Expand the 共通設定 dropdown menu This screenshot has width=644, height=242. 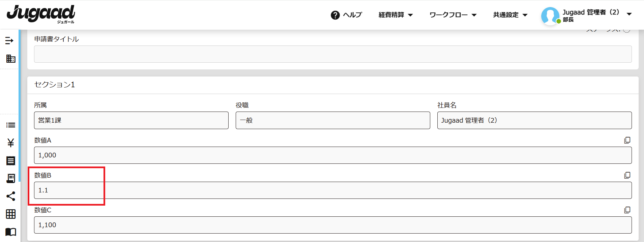pos(510,15)
